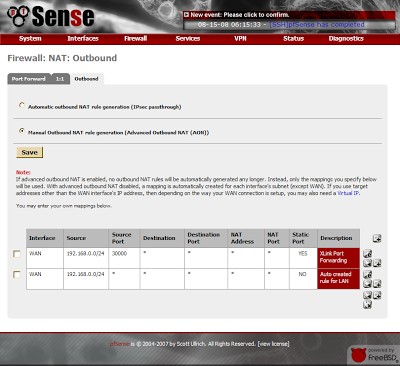Select checkbox for the XLink Port Forwarding row
400x366 pixels.
tap(17, 254)
